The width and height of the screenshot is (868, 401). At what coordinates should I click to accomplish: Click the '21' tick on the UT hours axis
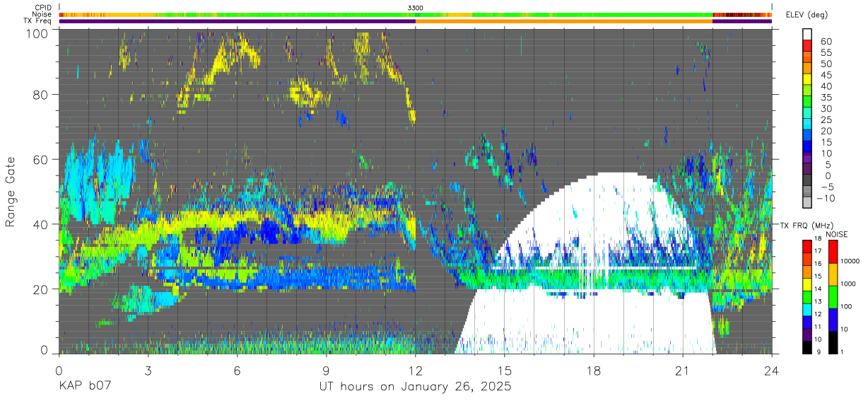[683, 370]
